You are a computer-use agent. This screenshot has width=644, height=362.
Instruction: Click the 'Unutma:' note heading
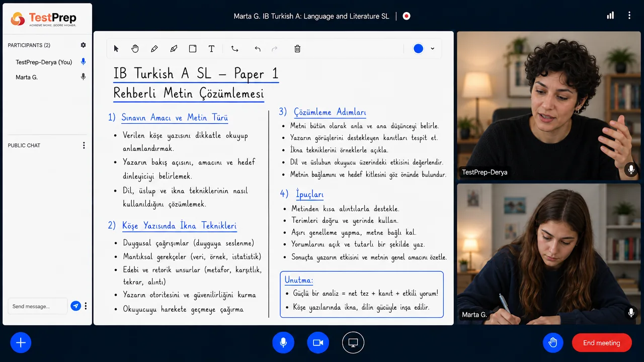(x=298, y=280)
